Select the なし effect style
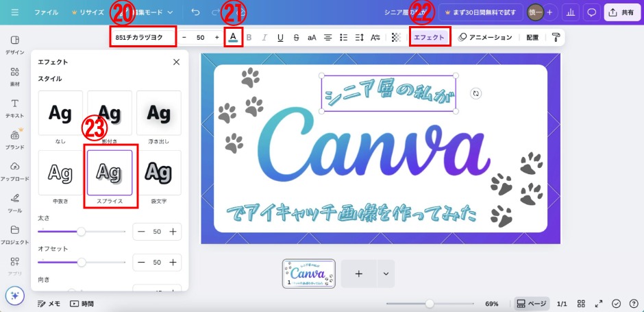The height and width of the screenshot is (312, 644). (60, 113)
